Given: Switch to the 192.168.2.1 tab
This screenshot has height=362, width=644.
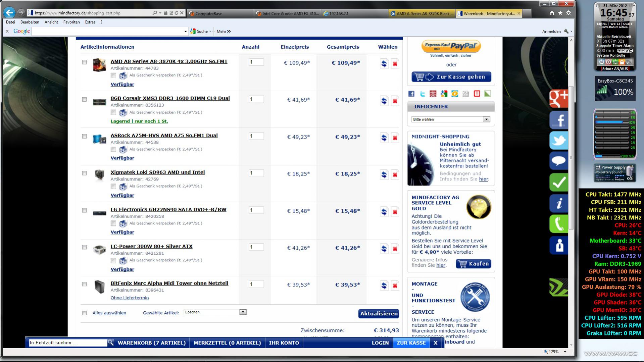Looking at the screenshot, I should 355,13.
